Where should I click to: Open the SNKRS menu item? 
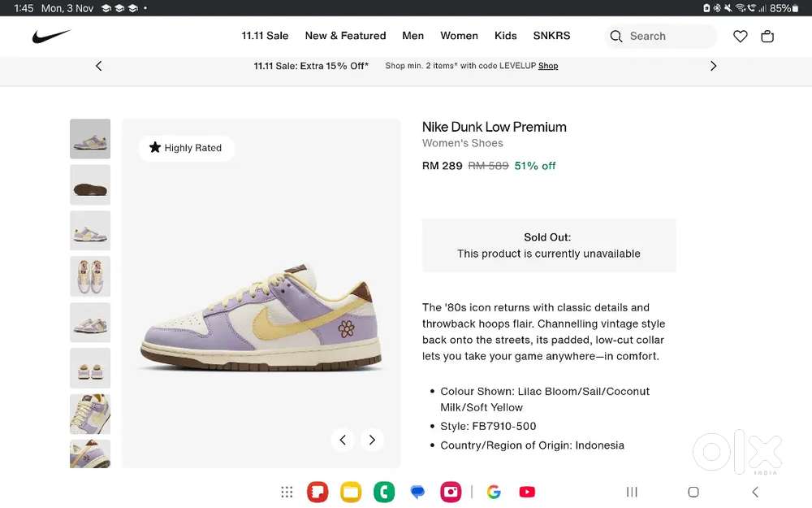click(x=551, y=36)
